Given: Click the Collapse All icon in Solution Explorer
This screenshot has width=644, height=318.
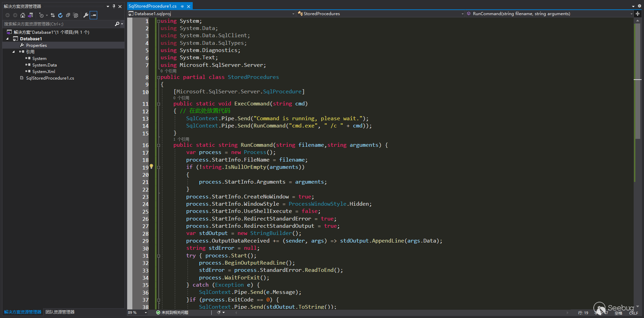Looking at the screenshot, I should pyautogui.click(x=68, y=15).
